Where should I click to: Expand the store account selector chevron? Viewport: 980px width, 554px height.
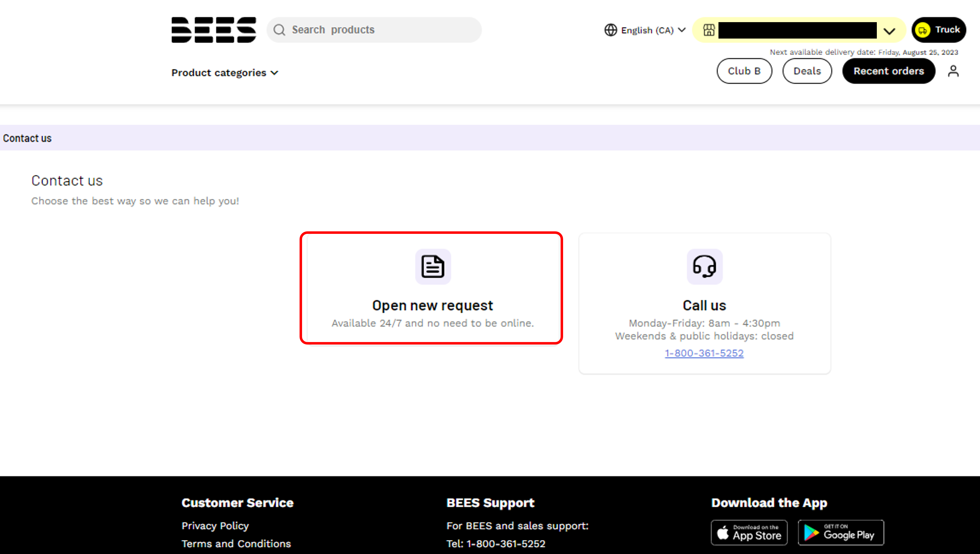coord(889,31)
